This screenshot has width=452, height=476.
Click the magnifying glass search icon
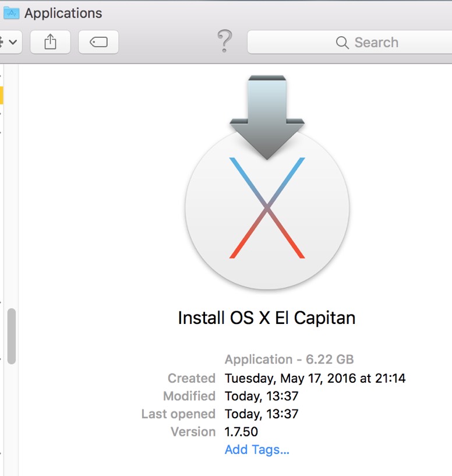[x=342, y=43]
